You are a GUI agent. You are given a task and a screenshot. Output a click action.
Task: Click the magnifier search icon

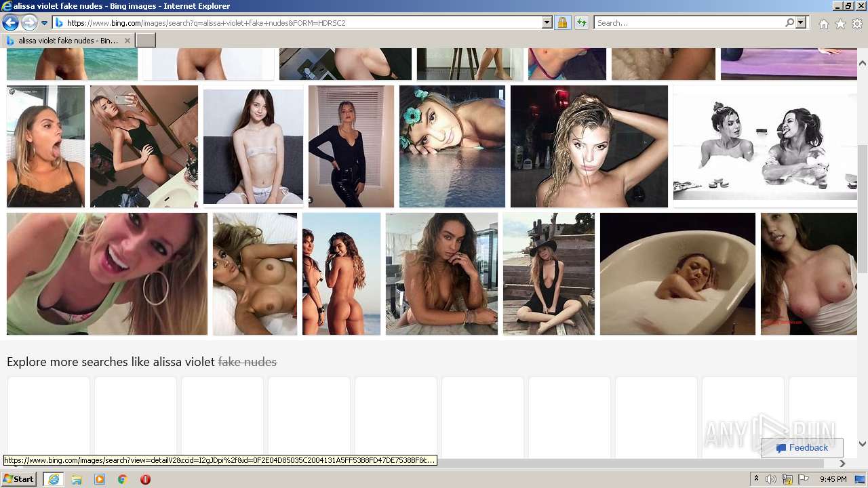[790, 23]
